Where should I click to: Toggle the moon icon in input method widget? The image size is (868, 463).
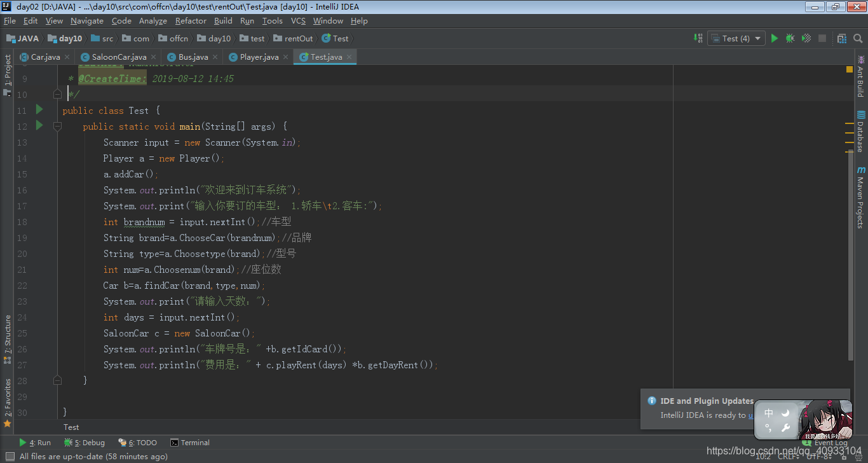point(785,413)
